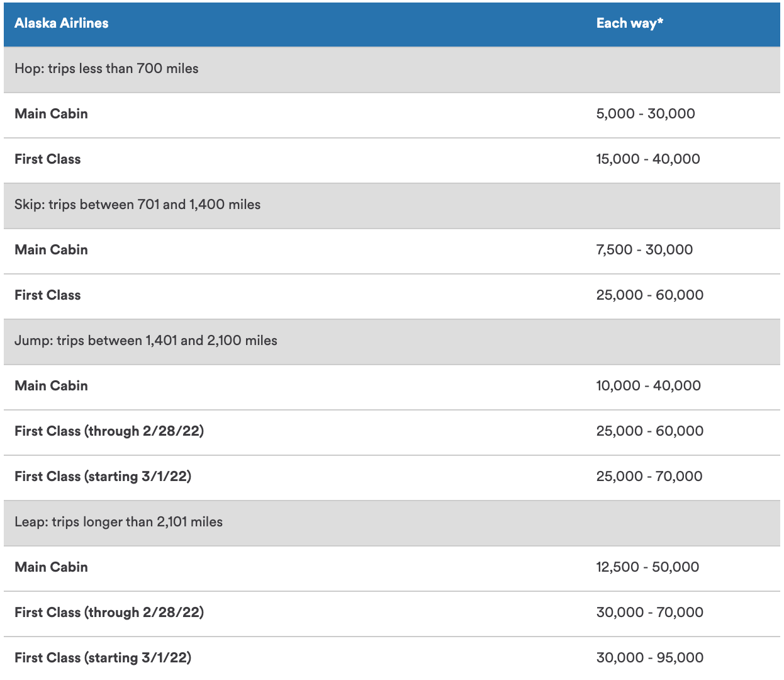Click the Skip trips section heading
This screenshot has width=784, height=680.
pos(137,205)
